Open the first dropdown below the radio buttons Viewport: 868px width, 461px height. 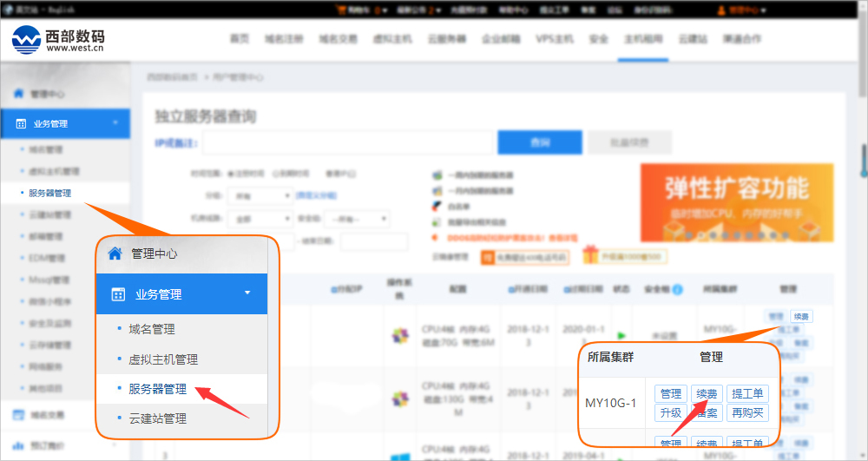261,196
